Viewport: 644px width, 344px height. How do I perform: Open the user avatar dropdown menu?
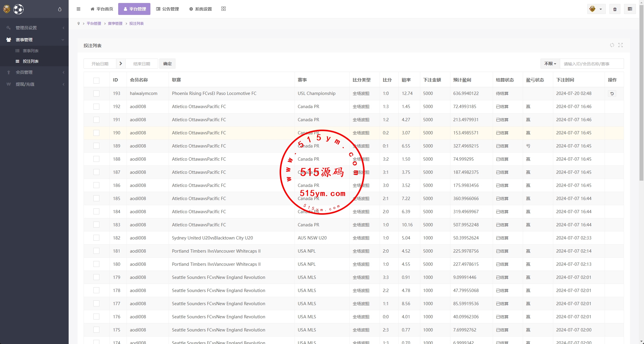click(596, 9)
